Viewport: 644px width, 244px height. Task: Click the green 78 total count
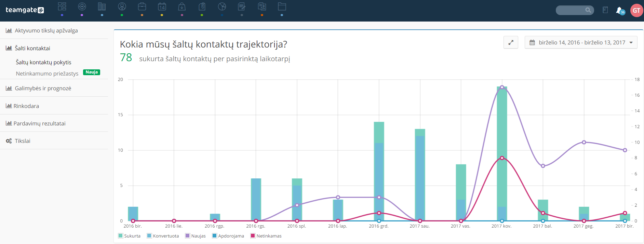(x=126, y=57)
